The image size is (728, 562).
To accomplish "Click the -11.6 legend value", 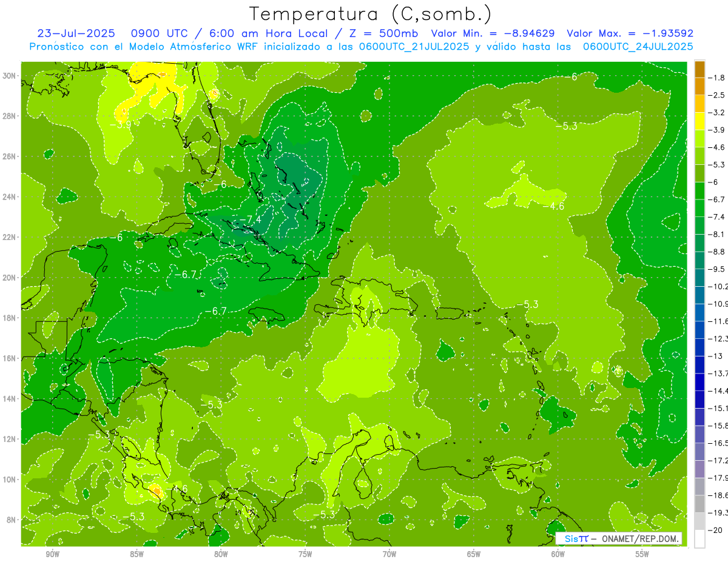I will click(x=718, y=321).
